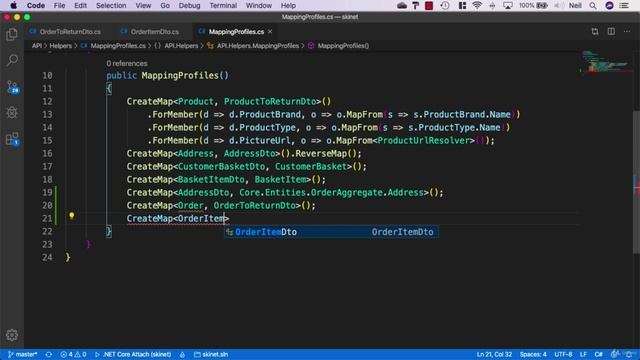Open the View menu
Image resolution: width=640 pixels, height=360 pixels.
pos(143,5)
